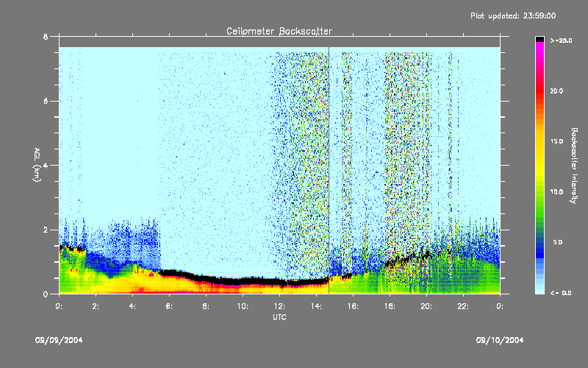This screenshot has width=588, height=368.
Task: Click the x-axis tick label '14:'
Action: pyautogui.click(x=316, y=306)
